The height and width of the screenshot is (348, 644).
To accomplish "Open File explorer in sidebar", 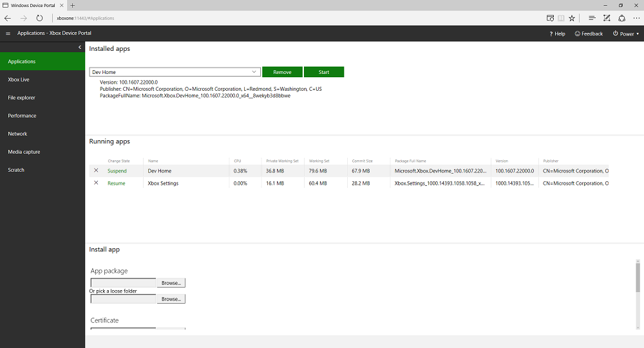I will [21, 98].
